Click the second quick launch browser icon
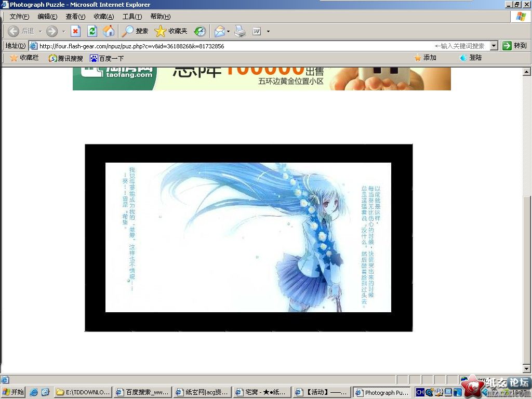The height and width of the screenshot is (399, 532). click(x=45, y=393)
